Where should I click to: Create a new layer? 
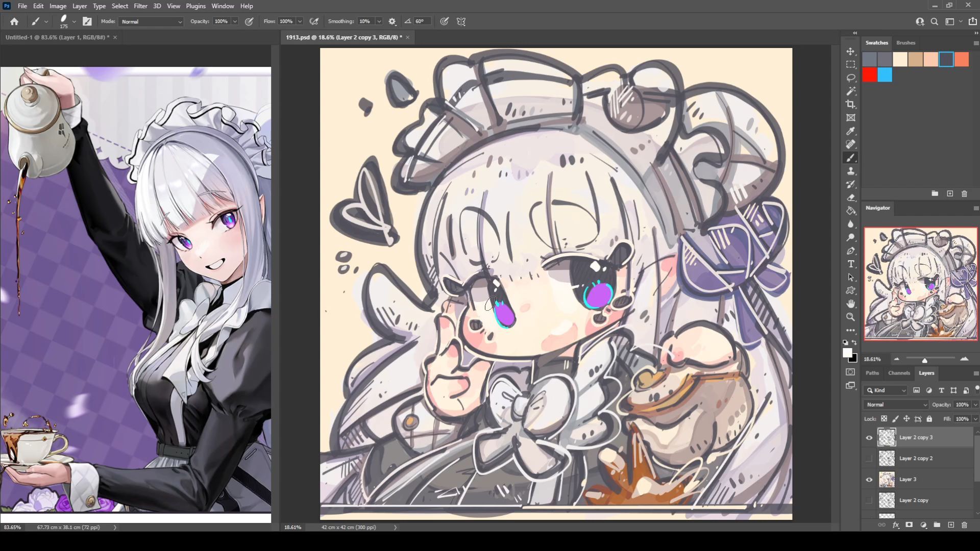coord(951,524)
